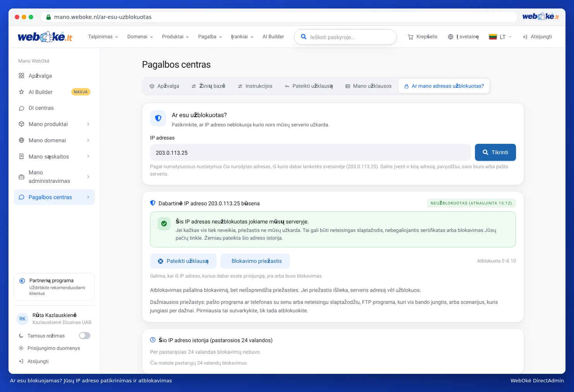Select the Ar mano adresas užblokuotas tab

coord(444,86)
